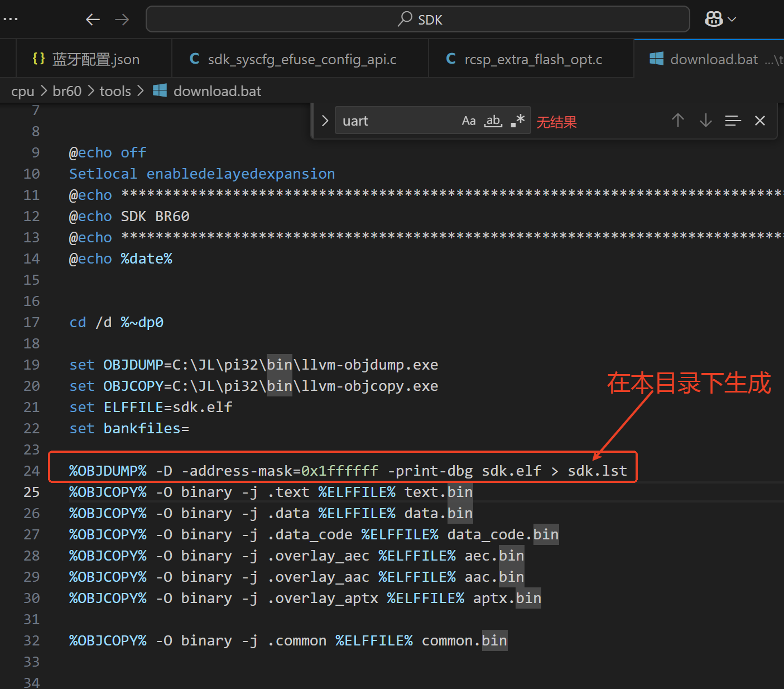Viewport: 784px width, 689px height.
Task: Click line number 24 in the gutter
Action: point(32,471)
